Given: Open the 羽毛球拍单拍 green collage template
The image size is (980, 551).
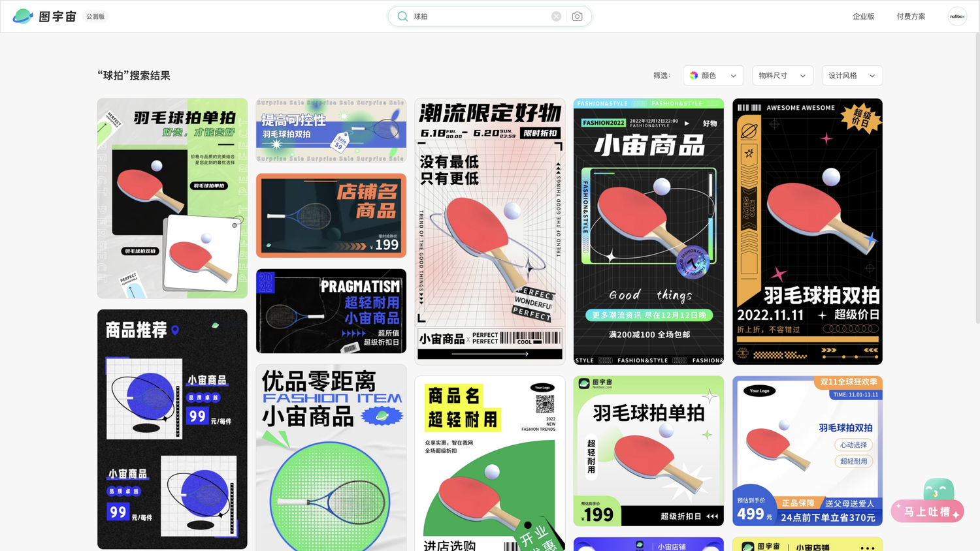Looking at the screenshot, I should point(172,198).
